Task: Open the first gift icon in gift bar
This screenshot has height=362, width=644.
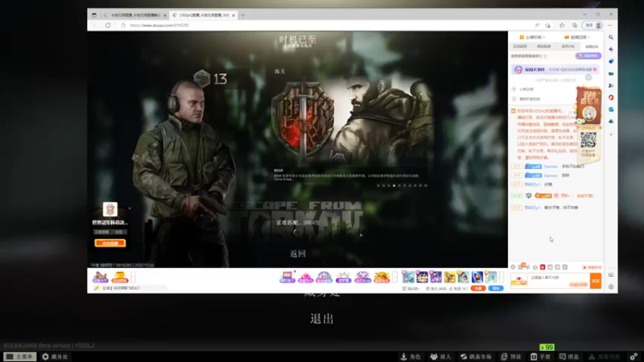Action: click(287, 277)
